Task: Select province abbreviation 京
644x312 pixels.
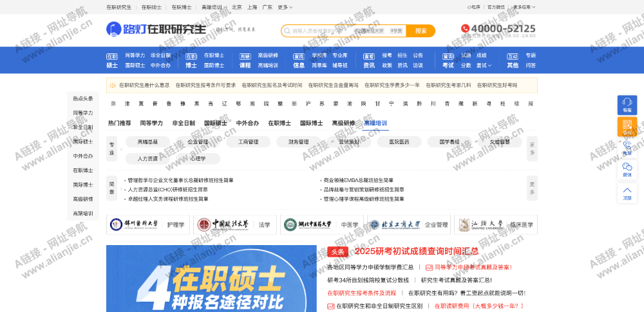Action: (x=113, y=104)
